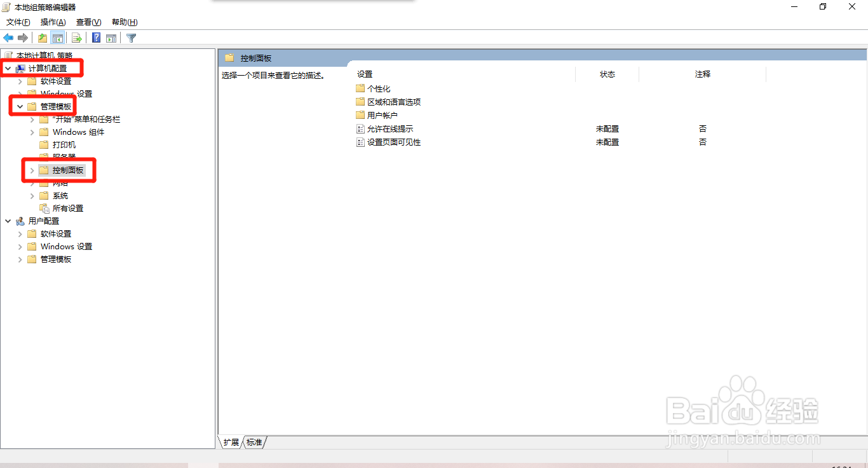Screen dimensions: 868x468
Task: Toggle the show/hide action pane icon
Action: pos(111,38)
